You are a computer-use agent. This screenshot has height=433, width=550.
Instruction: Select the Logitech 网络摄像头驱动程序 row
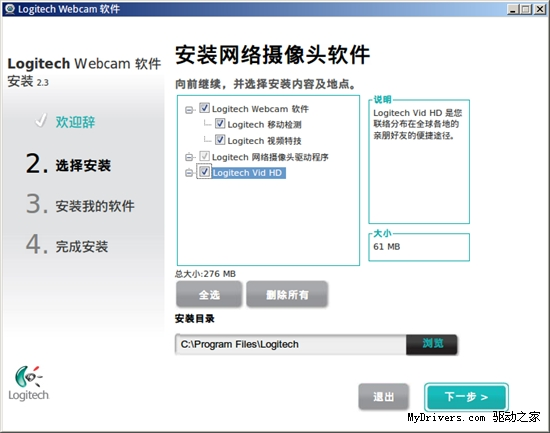[270, 157]
